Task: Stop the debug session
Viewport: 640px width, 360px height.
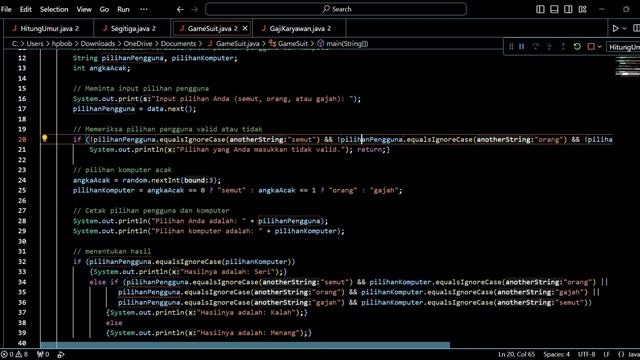Action: 591,47
